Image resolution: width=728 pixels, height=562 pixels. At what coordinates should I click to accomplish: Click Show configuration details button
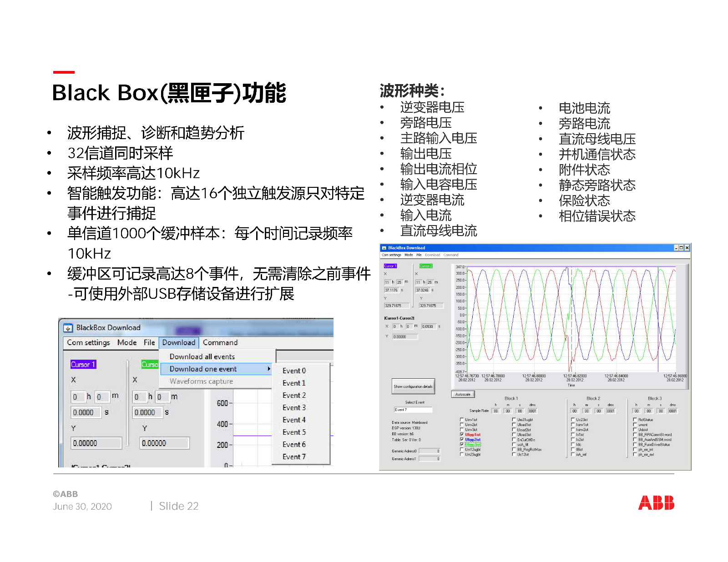413,386
